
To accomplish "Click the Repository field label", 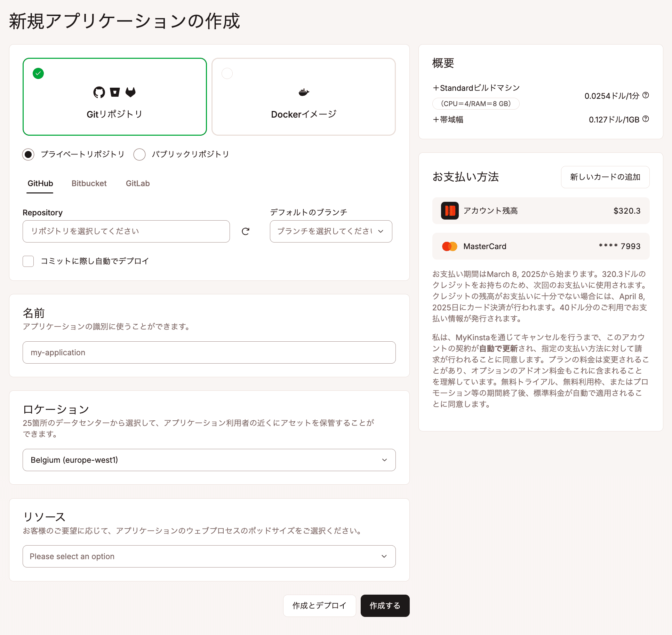I will click(42, 213).
